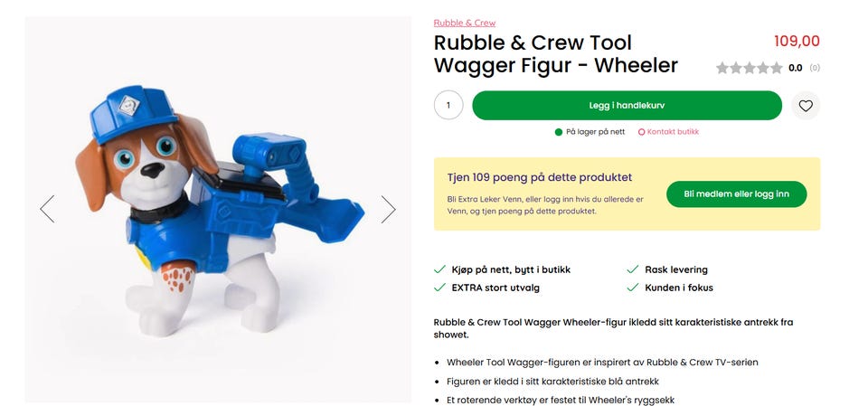
Task: Click the third rating star
Action: point(749,68)
